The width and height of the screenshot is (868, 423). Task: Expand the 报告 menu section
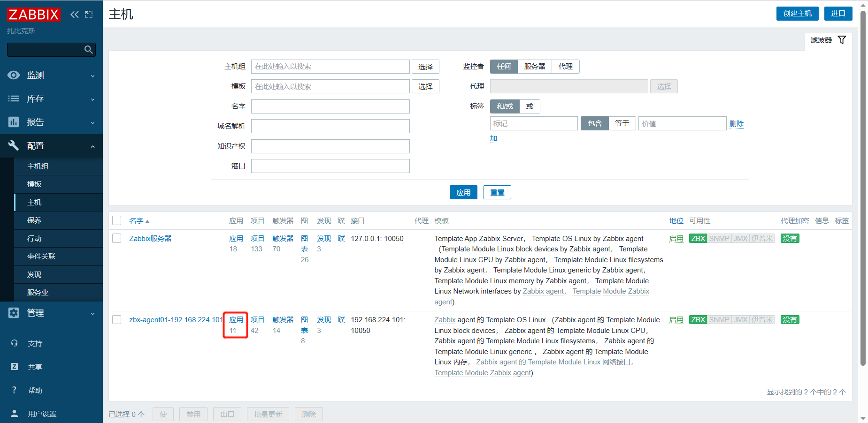[x=51, y=122]
